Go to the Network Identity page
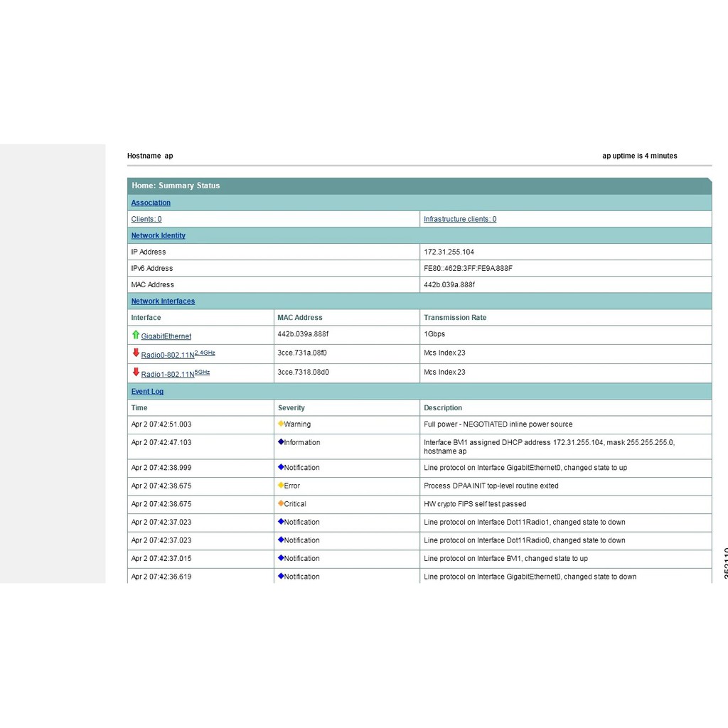The width and height of the screenshot is (728, 728). 158,235
